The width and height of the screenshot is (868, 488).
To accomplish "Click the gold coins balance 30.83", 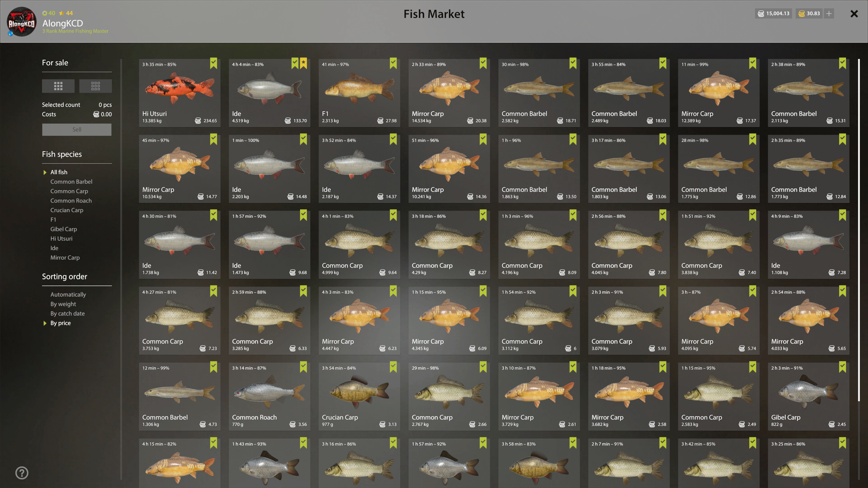I will pos(809,14).
